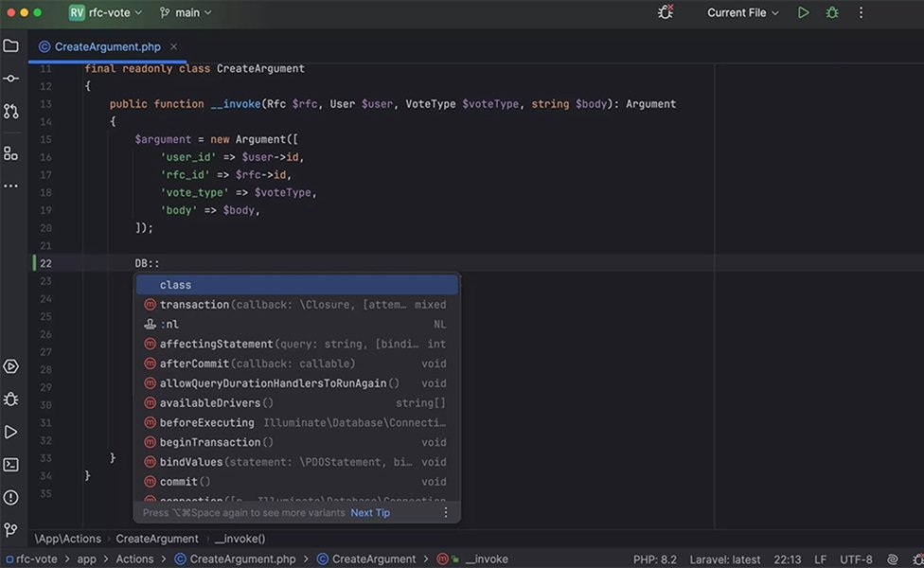
Task: Click the AI assistant swirl icon in status bar
Action: pos(892,559)
